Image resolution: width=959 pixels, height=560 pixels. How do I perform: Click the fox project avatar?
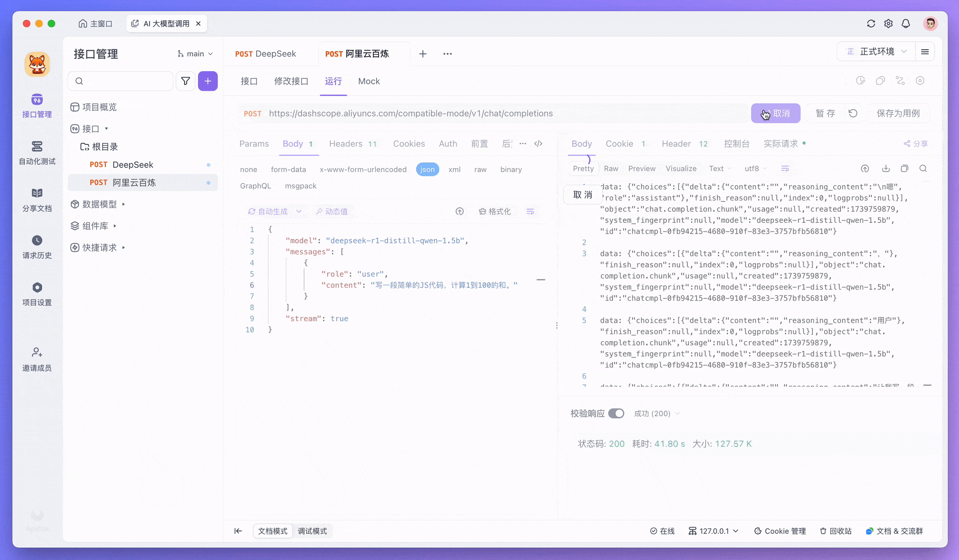pyautogui.click(x=37, y=64)
